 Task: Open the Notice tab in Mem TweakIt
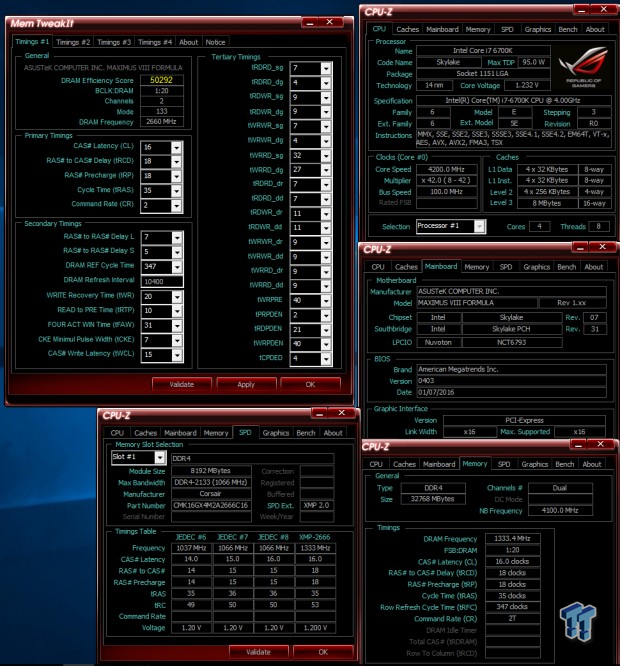(x=215, y=42)
